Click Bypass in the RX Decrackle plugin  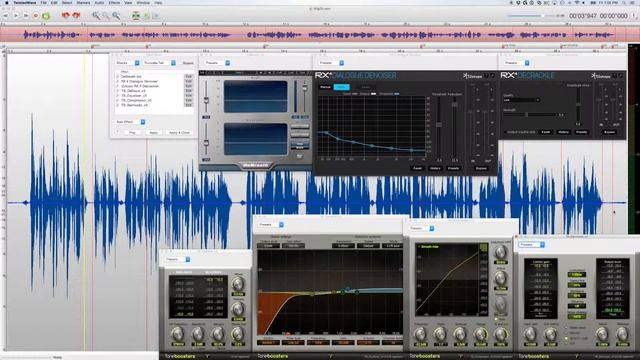pos(609,132)
